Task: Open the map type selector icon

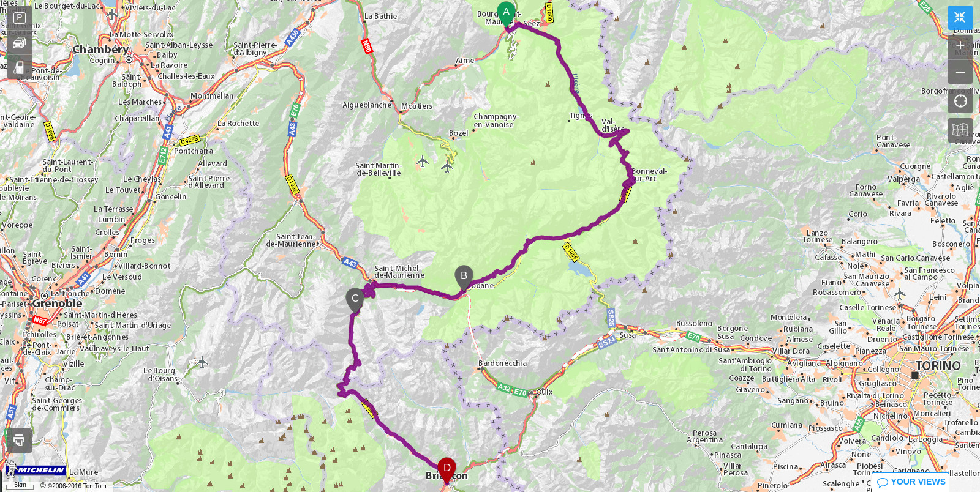Action: [x=960, y=130]
